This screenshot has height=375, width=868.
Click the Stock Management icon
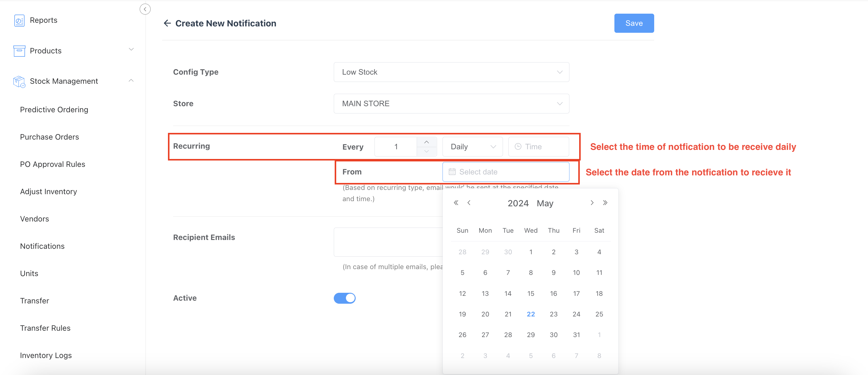[19, 82]
